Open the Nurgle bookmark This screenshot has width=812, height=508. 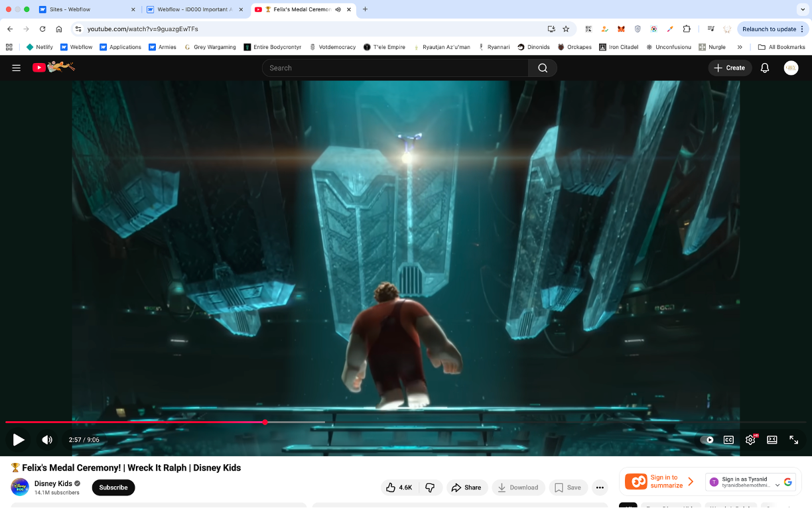coord(712,47)
